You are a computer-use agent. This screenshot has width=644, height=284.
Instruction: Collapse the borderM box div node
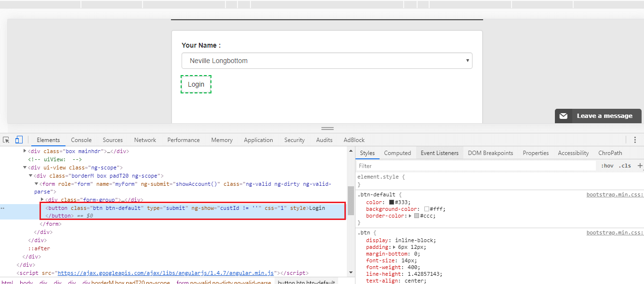[x=31, y=176]
